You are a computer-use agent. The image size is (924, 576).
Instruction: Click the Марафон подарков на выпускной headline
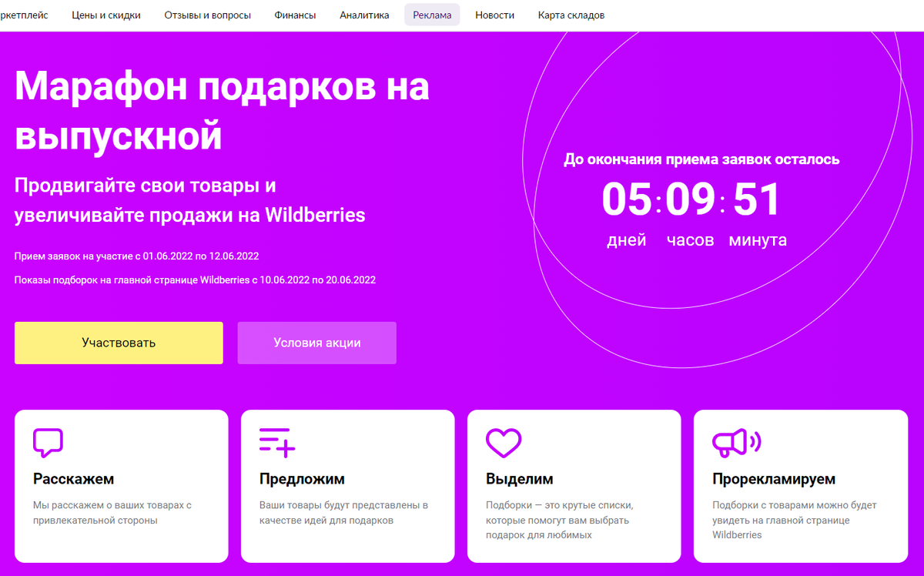[222, 111]
